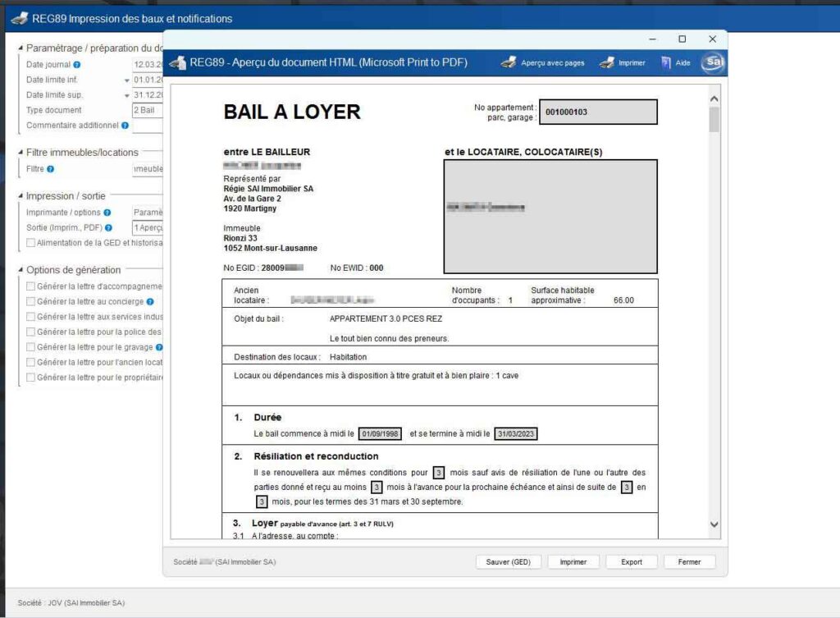This screenshot has height=618, width=840.
Task: Click the Imprimer label in header toolbar
Action: tap(632, 62)
